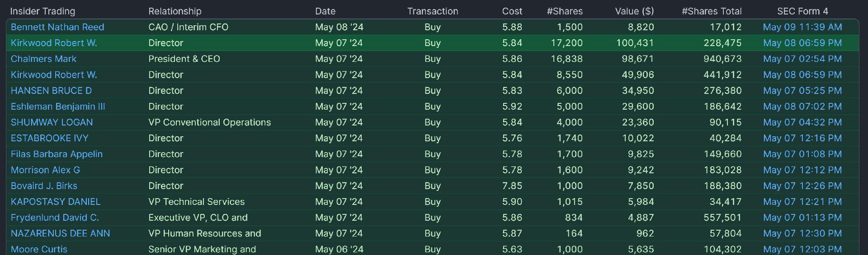
Task: Open Moore Curtis insider profile
Action: [x=39, y=249]
